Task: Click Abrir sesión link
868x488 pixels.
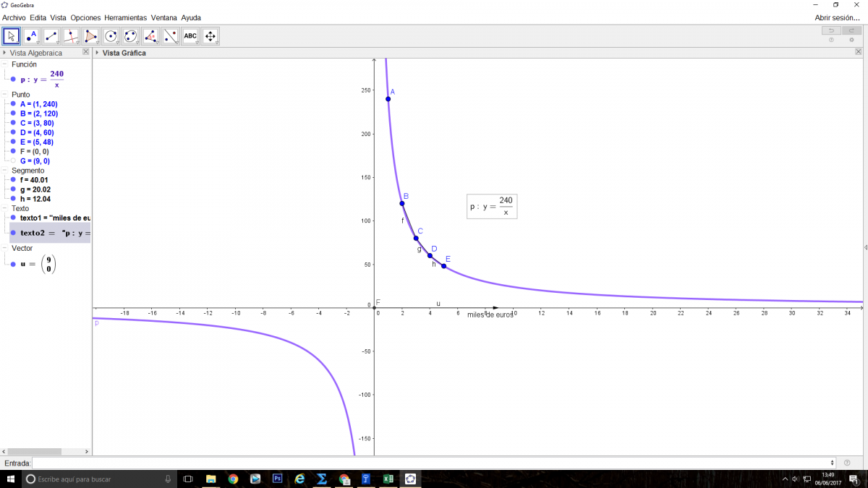Action: (x=837, y=17)
